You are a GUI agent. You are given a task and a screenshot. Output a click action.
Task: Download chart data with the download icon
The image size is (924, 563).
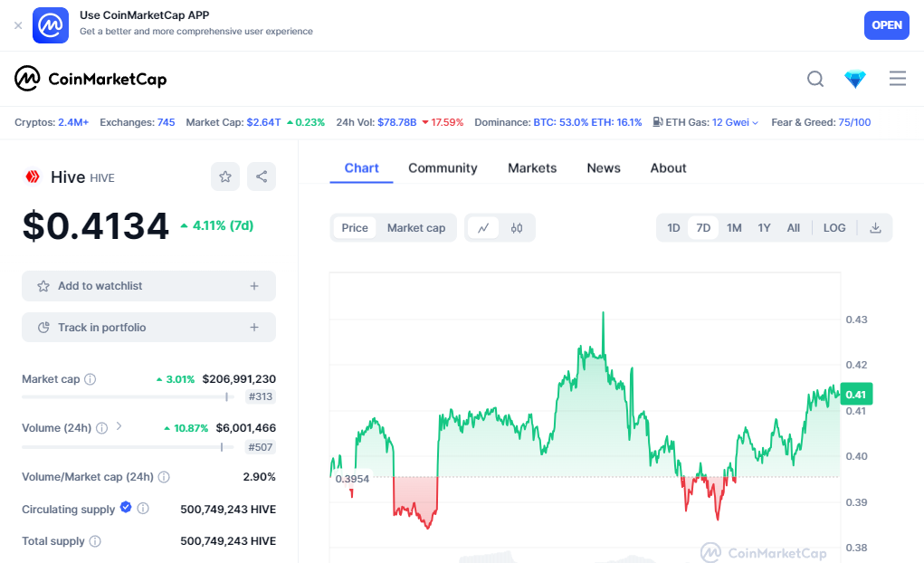pos(875,228)
